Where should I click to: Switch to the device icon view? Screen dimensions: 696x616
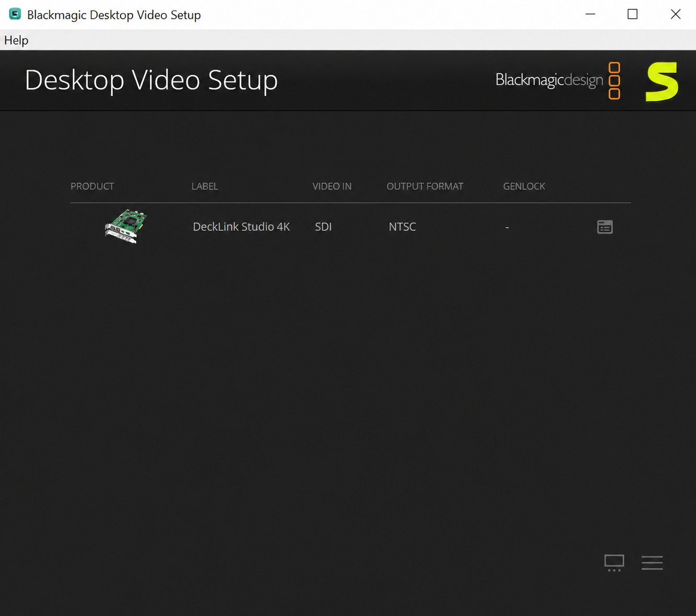click(614, 563)
